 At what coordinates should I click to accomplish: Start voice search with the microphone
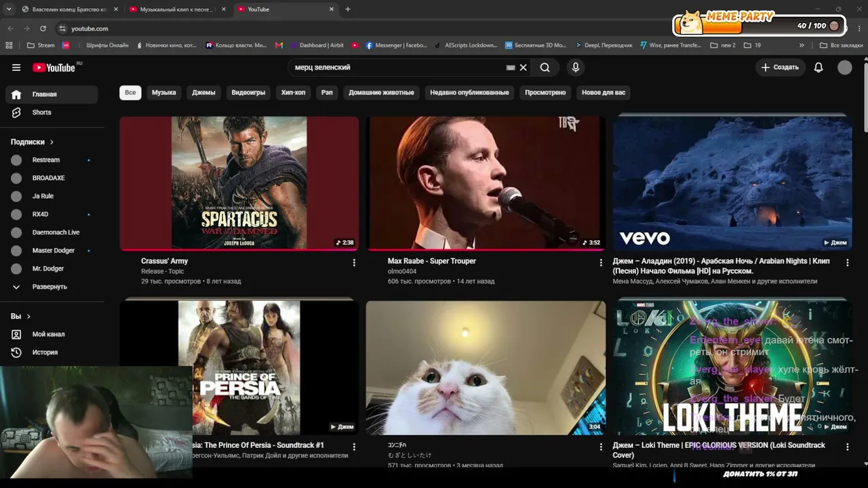(x=576, y=67)
